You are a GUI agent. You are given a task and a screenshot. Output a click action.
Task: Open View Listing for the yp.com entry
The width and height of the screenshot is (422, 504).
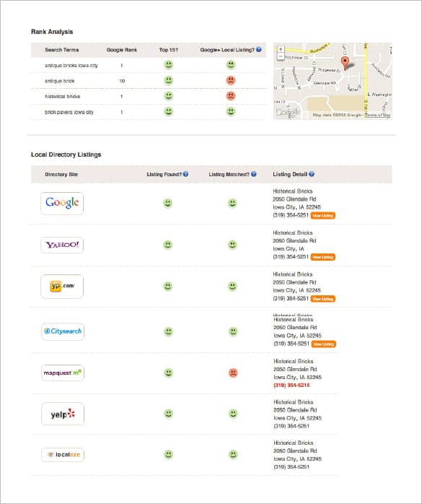(x=323, y=299)
